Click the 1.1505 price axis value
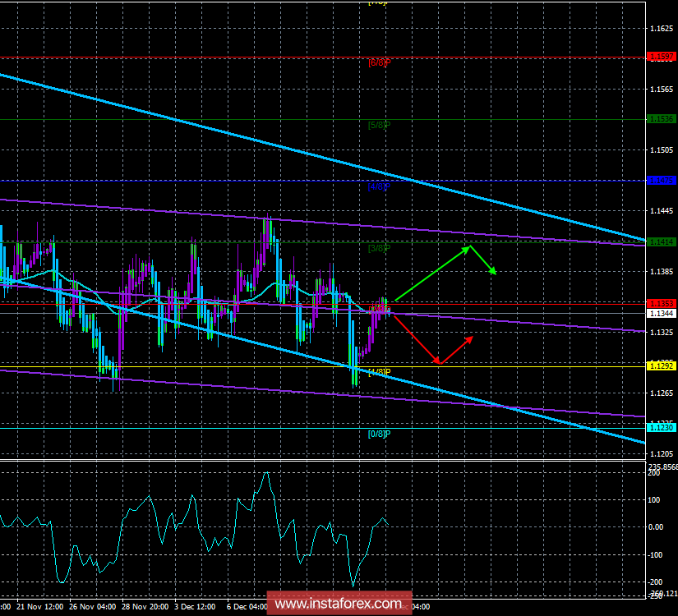Image resolution: width=678 pixels, height=616 pixels. coord(662,150)
